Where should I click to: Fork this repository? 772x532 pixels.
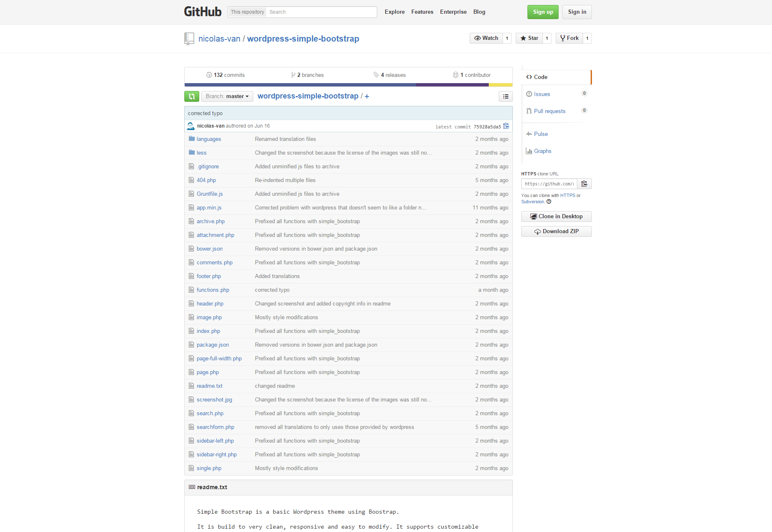click(x=569, y=38)
